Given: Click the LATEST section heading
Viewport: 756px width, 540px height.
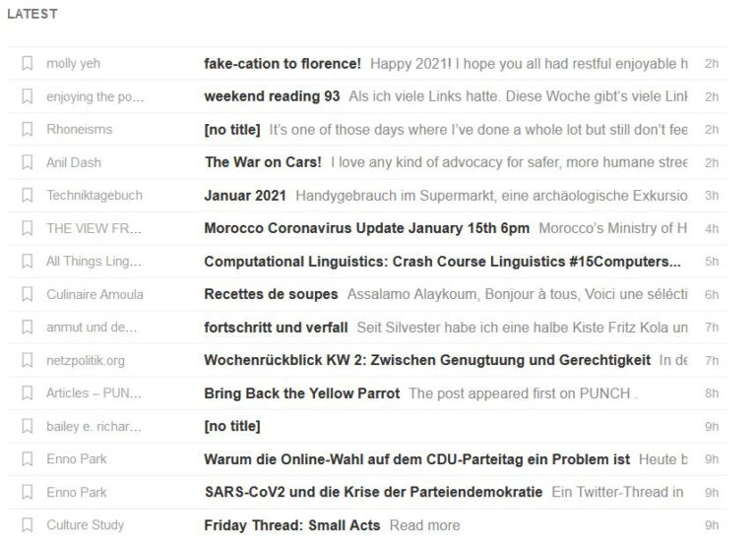Looking at the screenshot, I should pos(32,14).
